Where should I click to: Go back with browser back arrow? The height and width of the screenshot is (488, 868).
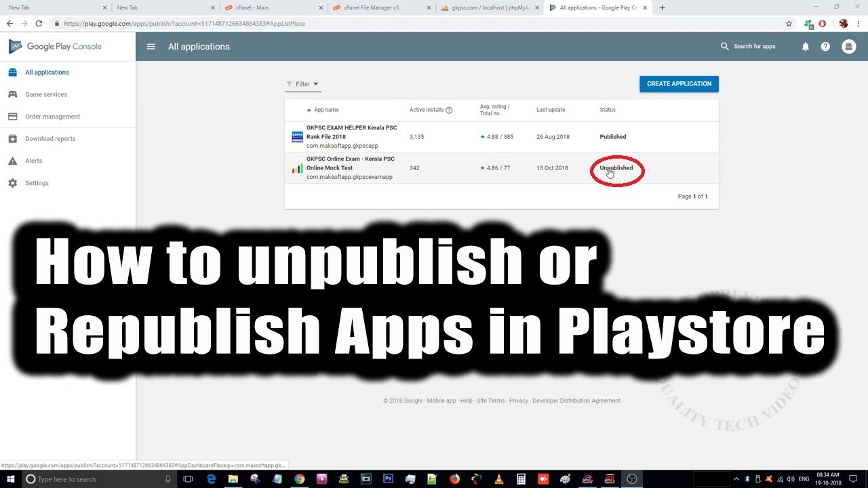pyautogui.click(x=9, y=23)
